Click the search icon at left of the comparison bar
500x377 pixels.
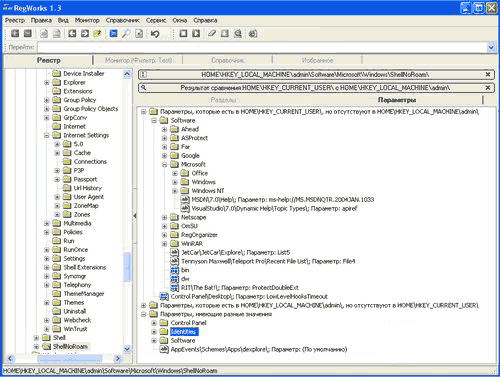pyautogui.click(x=144, y=88)
